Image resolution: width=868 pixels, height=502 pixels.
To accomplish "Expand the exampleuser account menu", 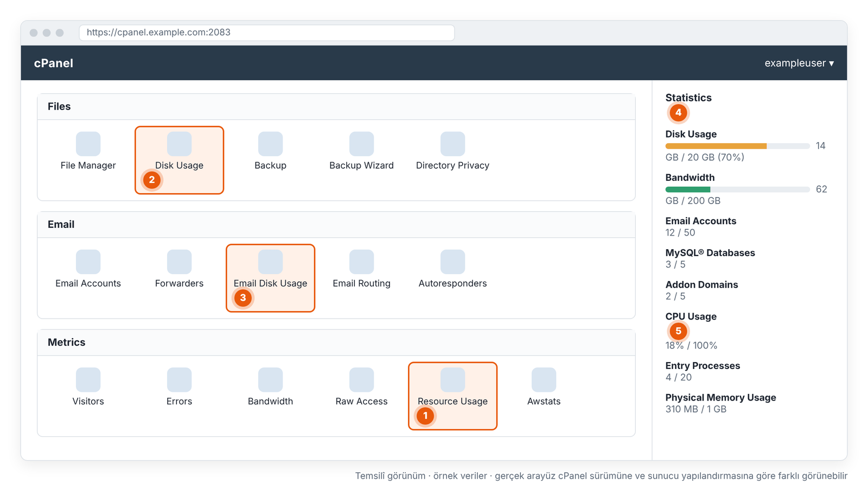I will 799,63.
